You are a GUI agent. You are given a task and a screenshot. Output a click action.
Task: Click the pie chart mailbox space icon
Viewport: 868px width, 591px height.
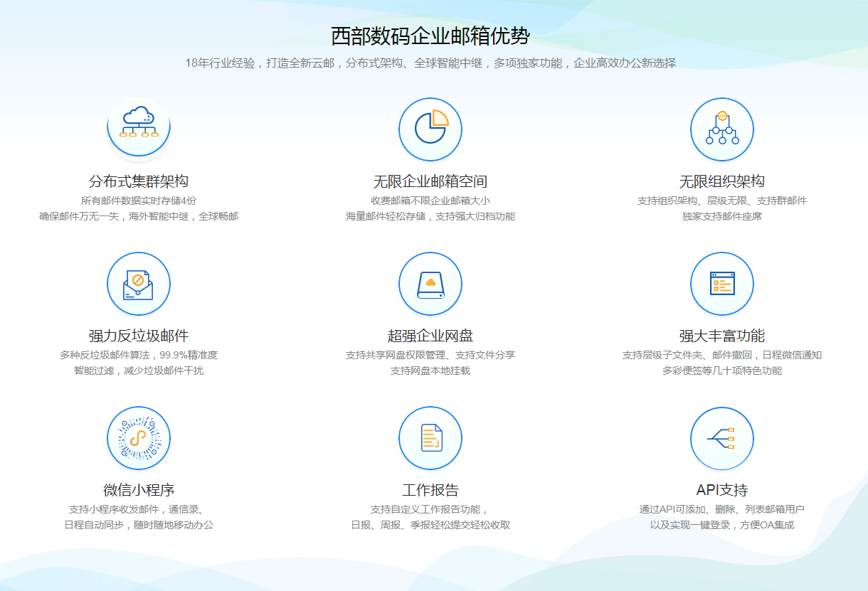tap(430, 129)
